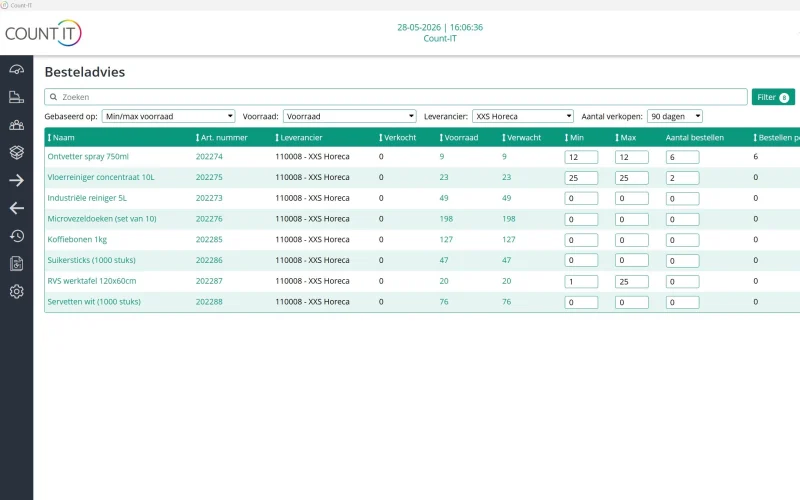The height and width of the screenshot is (500, 800).
Task: Open Servetten wit (1000 stuks) link
Action: click(94, 302)
